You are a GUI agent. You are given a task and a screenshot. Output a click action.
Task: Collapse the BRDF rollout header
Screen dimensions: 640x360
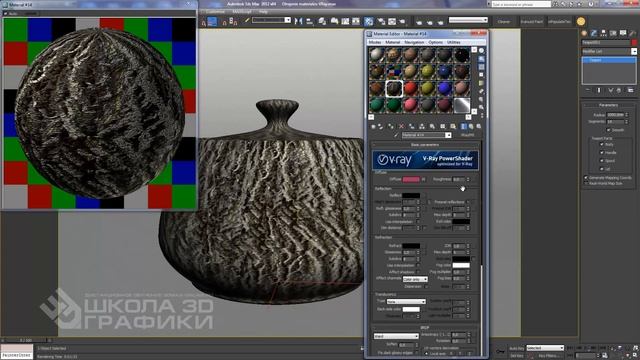[x=425, y=327]
